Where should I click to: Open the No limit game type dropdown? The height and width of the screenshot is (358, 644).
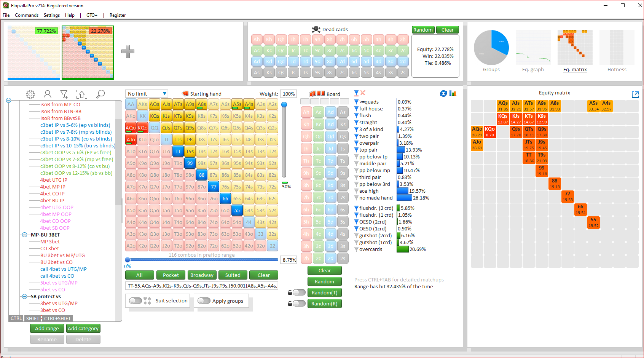tap(147, 94)
